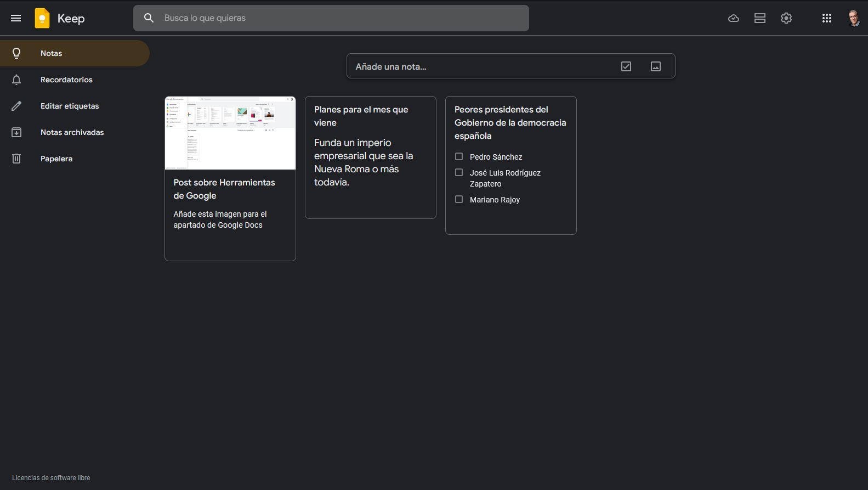Tick the Mariano Rajoy checkbox
This screenshot has width=868, height=490.
pyautogui.click(x=459, y=199)
